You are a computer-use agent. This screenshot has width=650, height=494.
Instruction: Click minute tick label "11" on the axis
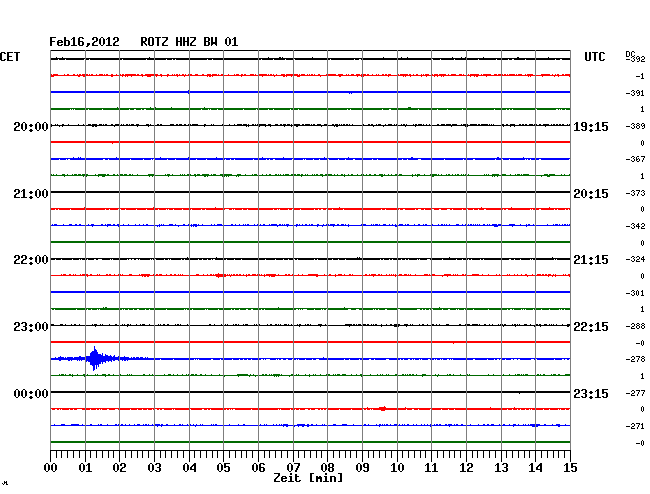pos(431,468)
